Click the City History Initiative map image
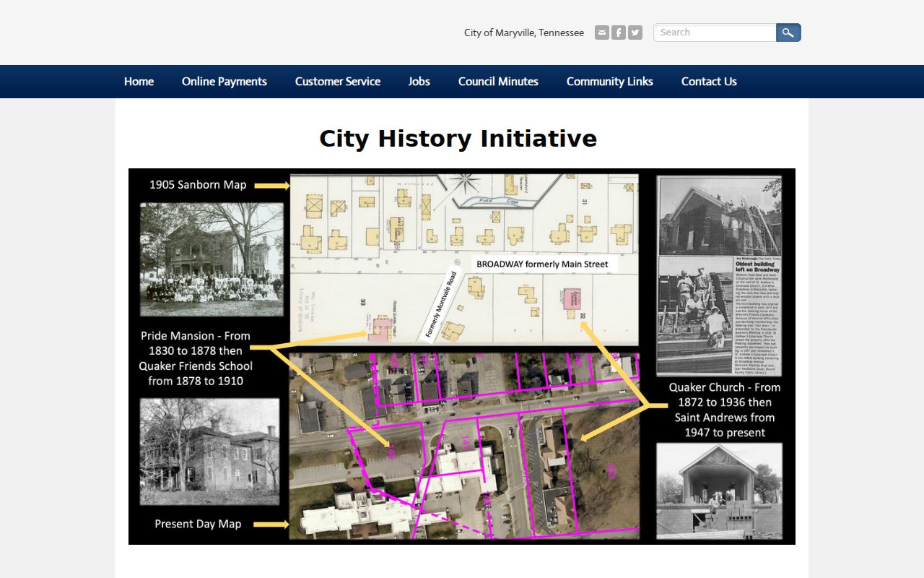Viewport: 924px width, 578px height. (462, 356)
